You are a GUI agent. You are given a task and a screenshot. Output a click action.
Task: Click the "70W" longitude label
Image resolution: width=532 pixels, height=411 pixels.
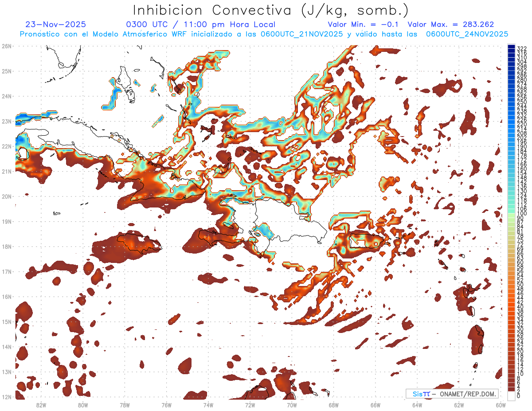[292, 405]
